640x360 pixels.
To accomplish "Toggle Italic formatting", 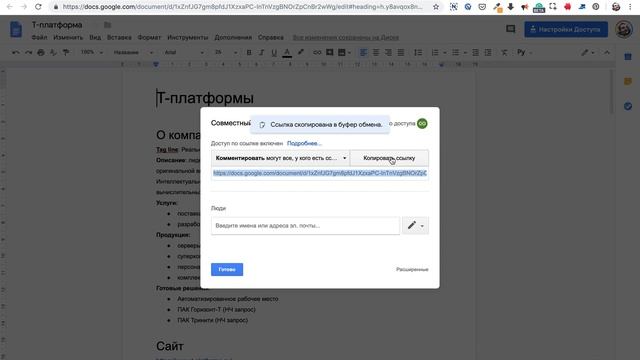I will (x=262, y=52).
